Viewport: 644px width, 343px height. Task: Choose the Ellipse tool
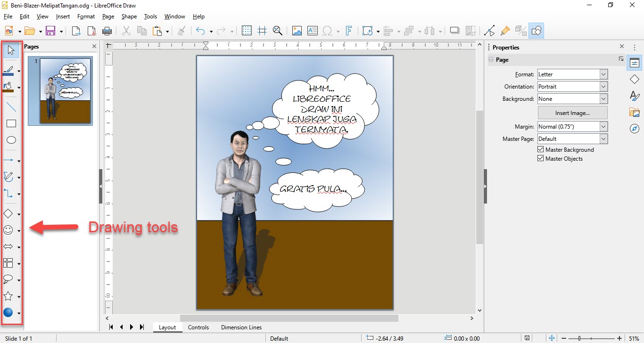11,140
